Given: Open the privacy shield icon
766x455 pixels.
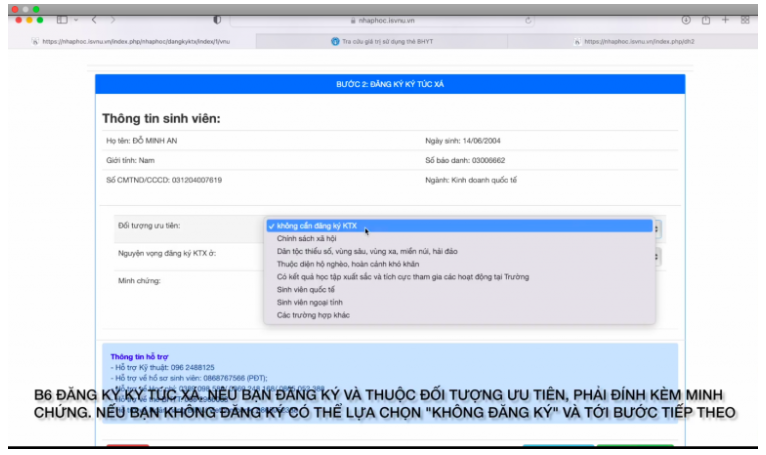Looking at the screenshot, I should 217,20.
